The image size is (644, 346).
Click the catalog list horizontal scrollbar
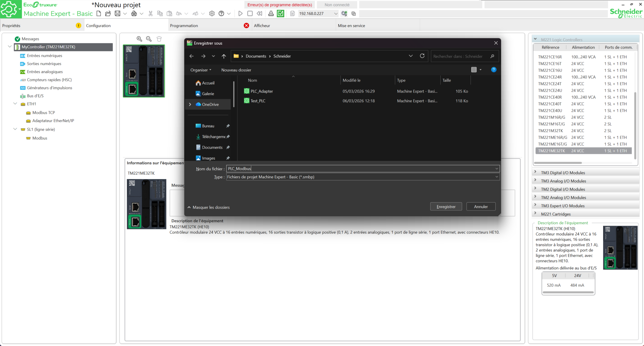pyautogui.click(x=558, y=163)
